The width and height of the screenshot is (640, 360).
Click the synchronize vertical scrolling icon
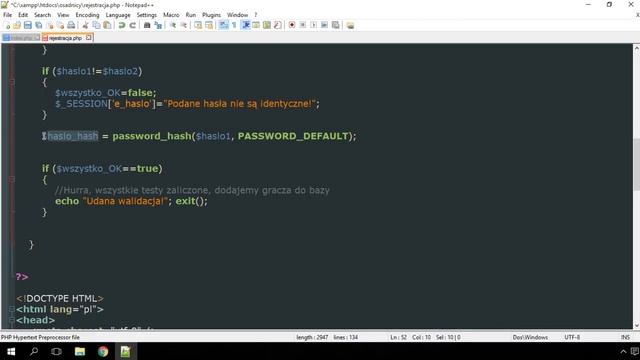(198, 25)
